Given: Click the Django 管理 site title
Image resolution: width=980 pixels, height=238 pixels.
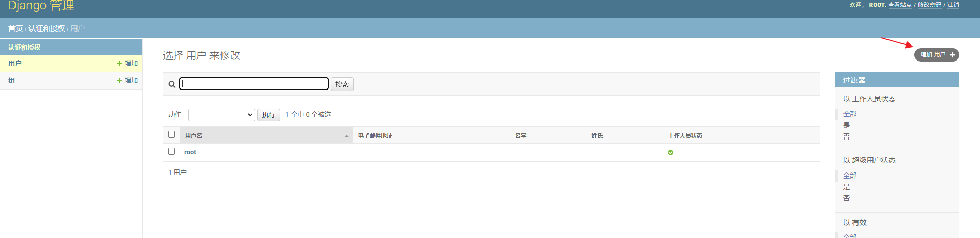Looking at the screenshot, I should [x=41, y=6].
